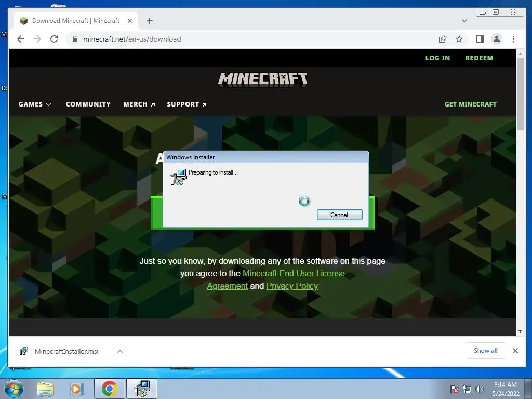Screen dimensions: 532x399
Task: Open the Minecraft End User License link
Action: [x=294, y=273]
